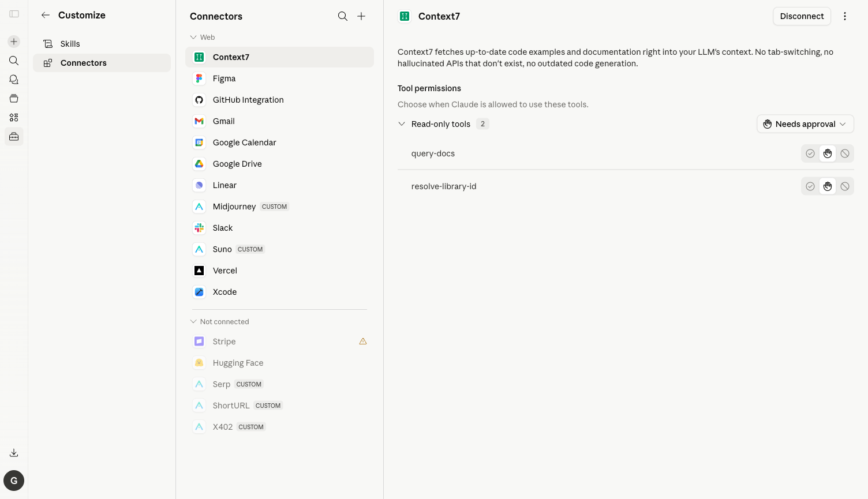Set resolve-library-id to always allow
This screenshot has width=868, height=499.
tap(810, 186)
